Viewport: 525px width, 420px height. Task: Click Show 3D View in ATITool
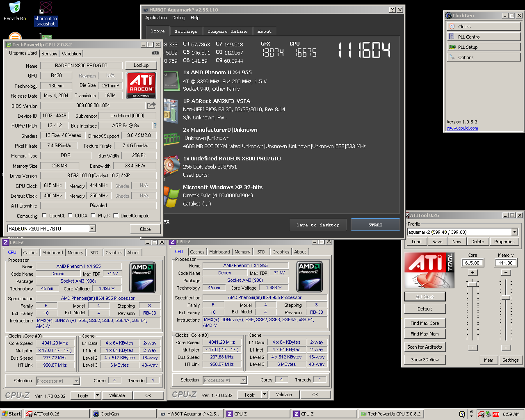425,360
